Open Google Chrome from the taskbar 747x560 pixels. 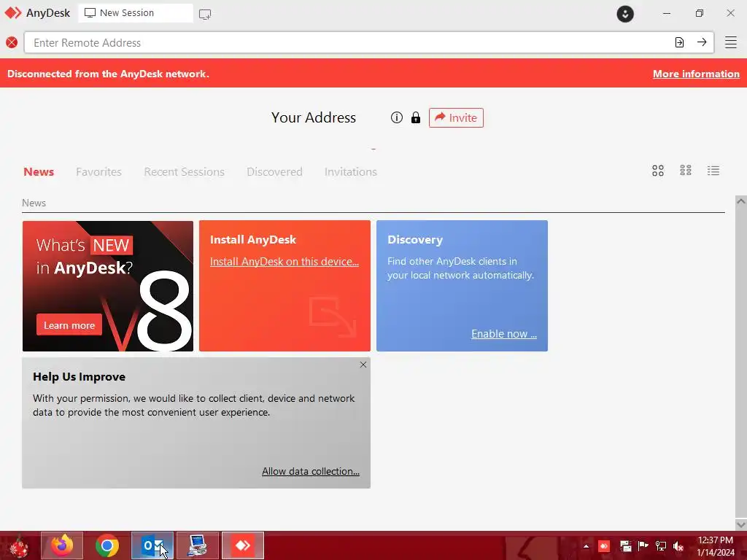(x=107, y=545)
